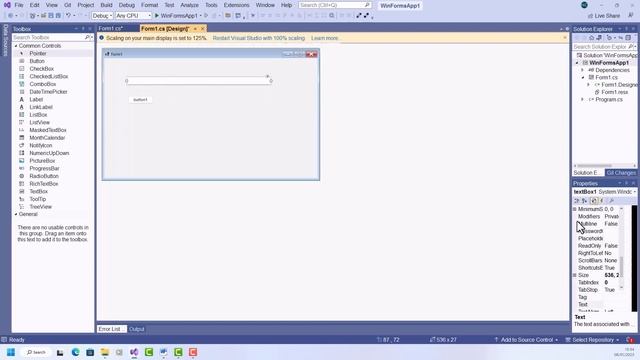640x360 pixels.
Task: Select the LinkLabel control in Toolbox
Action: [x=41, y=107]
